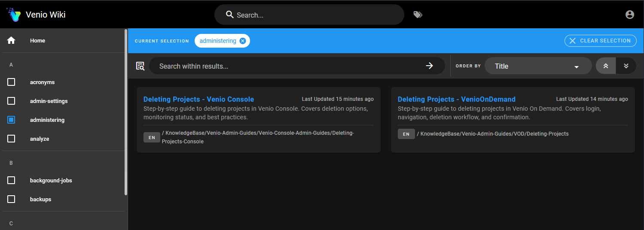Click the 'Order By' label
Viewport: 644px width, 230px height.
[468, 66]
